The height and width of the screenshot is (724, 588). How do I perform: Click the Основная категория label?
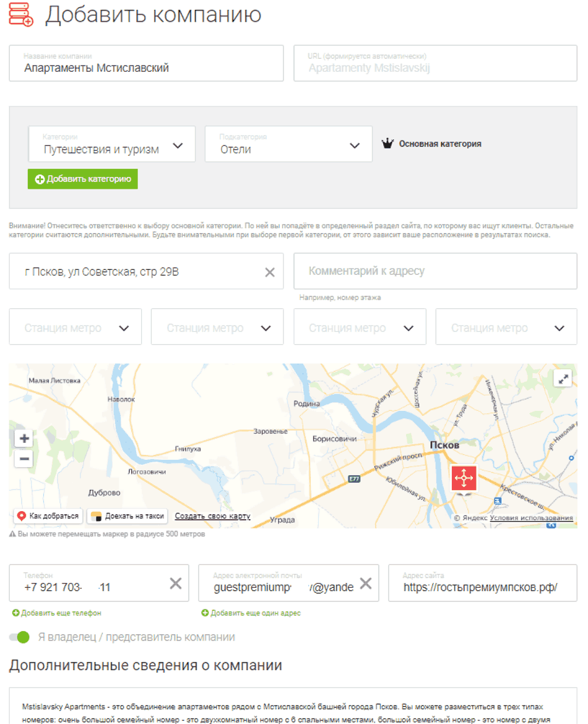(x=440, y=144)
